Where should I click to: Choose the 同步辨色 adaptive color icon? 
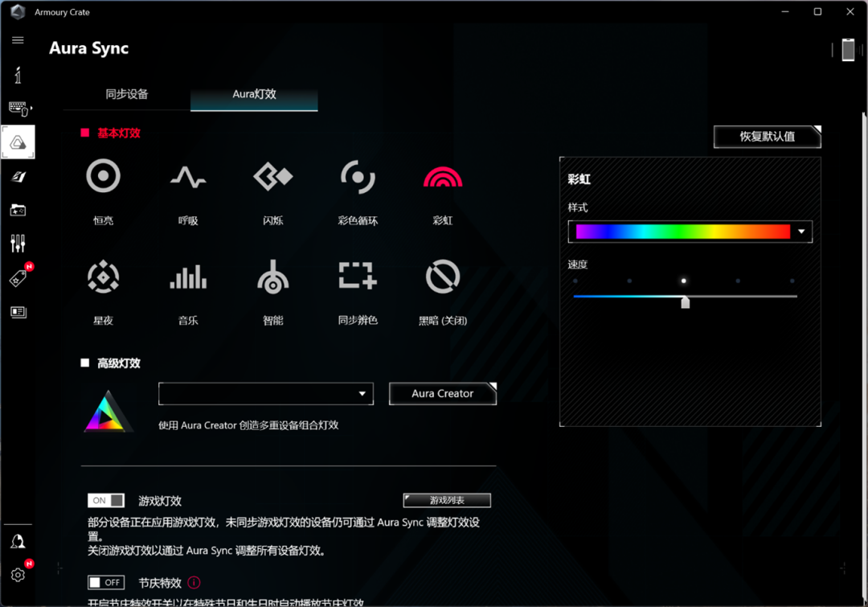click(x=358, y=276)
